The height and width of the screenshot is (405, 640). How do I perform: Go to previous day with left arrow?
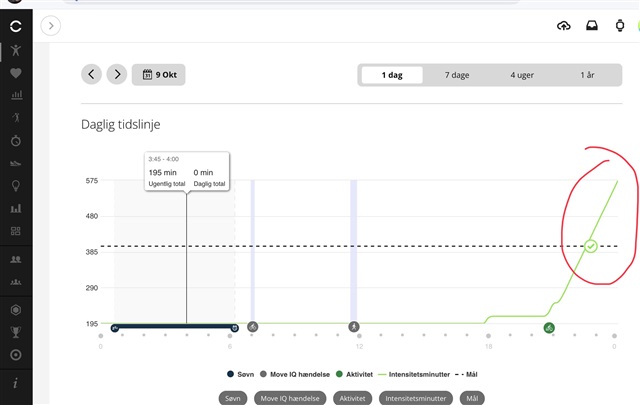[92, 74]
